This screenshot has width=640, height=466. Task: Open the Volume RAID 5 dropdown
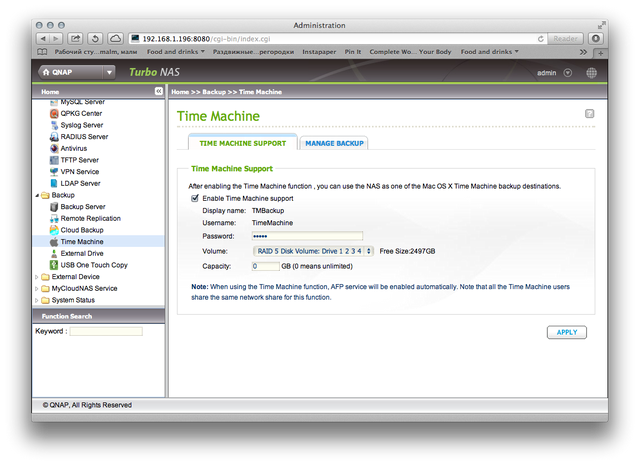pyautogui.click(x=313, y=251)
